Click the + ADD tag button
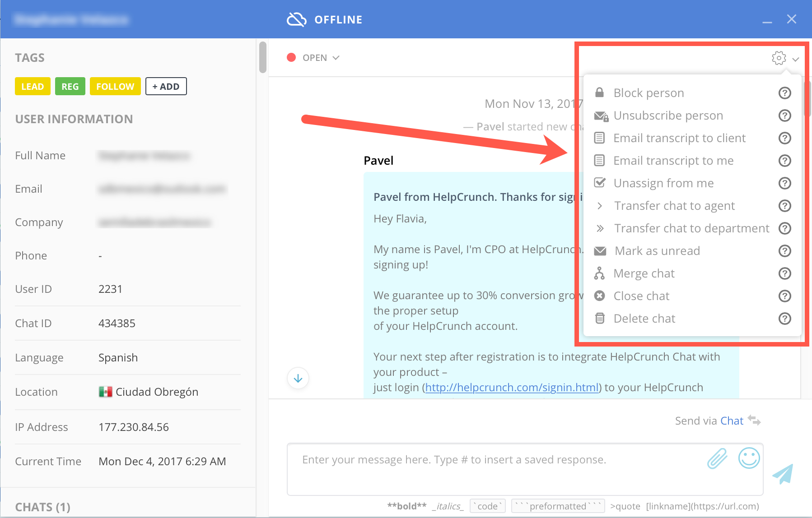Image resolution: width=812 pixels, height=518 pixels. pyautogui.click(x=166, y=86)
